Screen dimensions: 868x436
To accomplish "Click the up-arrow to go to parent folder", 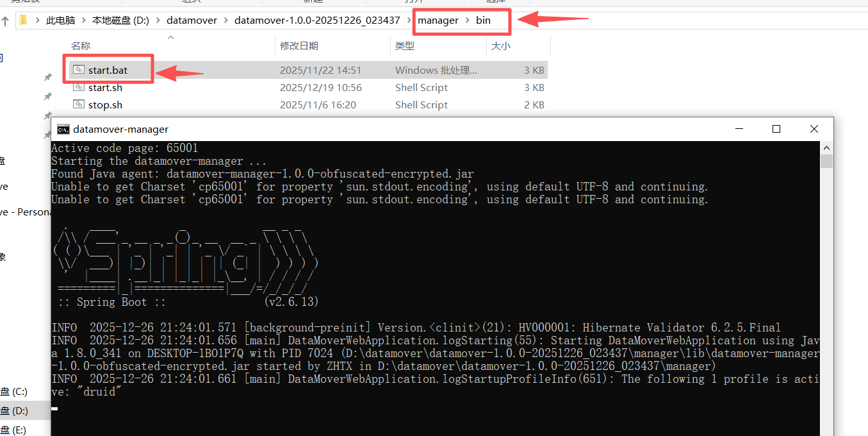I will (x=5, y=21).
